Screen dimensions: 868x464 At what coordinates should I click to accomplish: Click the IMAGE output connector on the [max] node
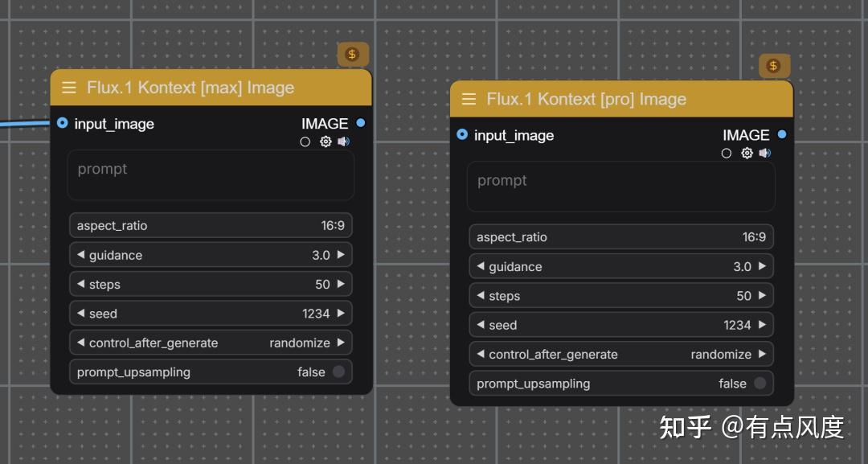(x=361, y=123)
